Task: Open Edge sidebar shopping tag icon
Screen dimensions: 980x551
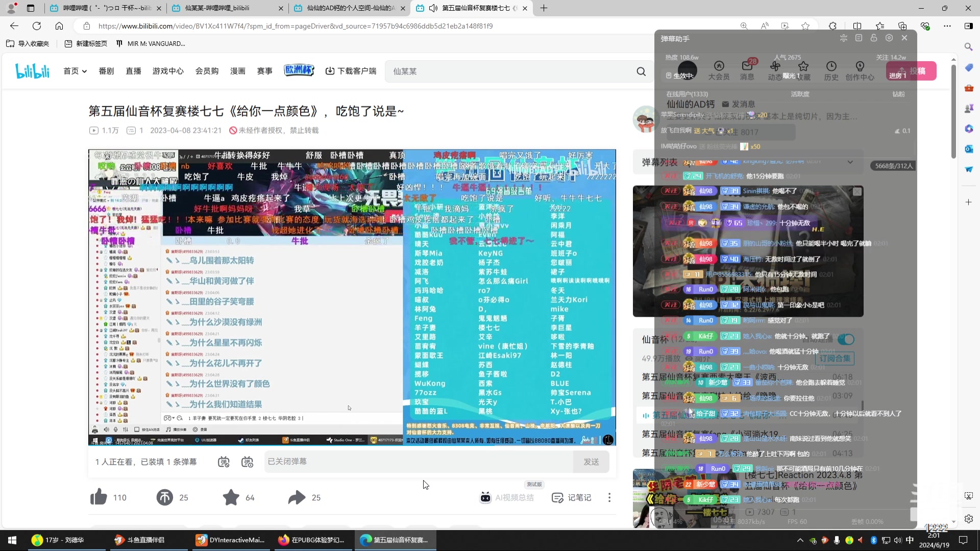Action: pyautogui.click(x=968, y=67)
